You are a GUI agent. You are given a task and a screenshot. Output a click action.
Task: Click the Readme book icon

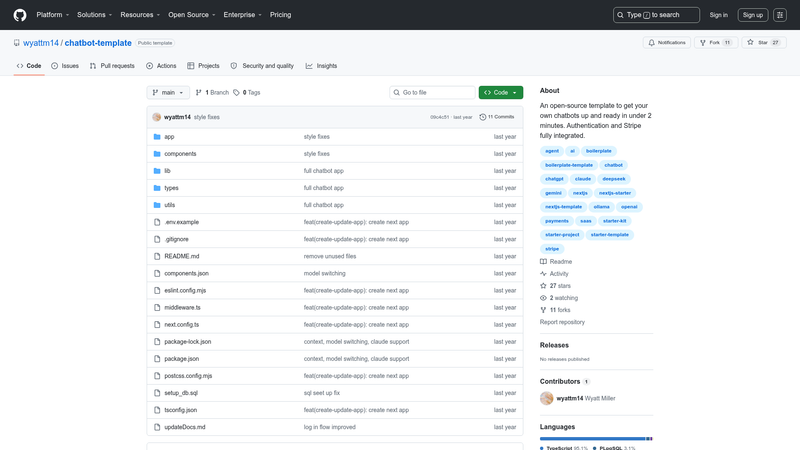[x=543, y=262]
